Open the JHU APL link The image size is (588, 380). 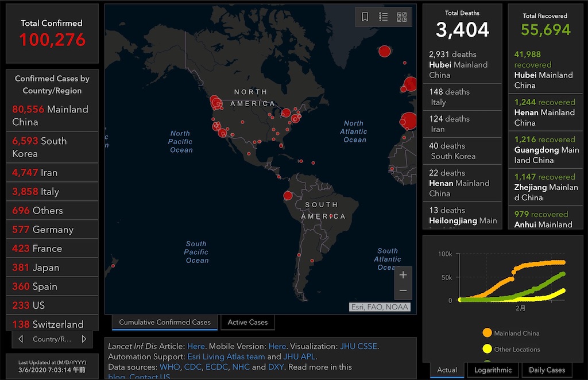[x=299, y=356]
